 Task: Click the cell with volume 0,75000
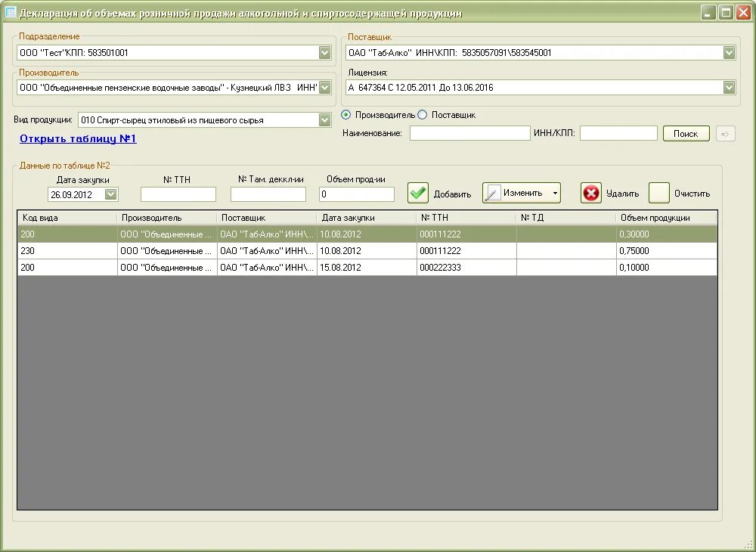coord(667,251)
